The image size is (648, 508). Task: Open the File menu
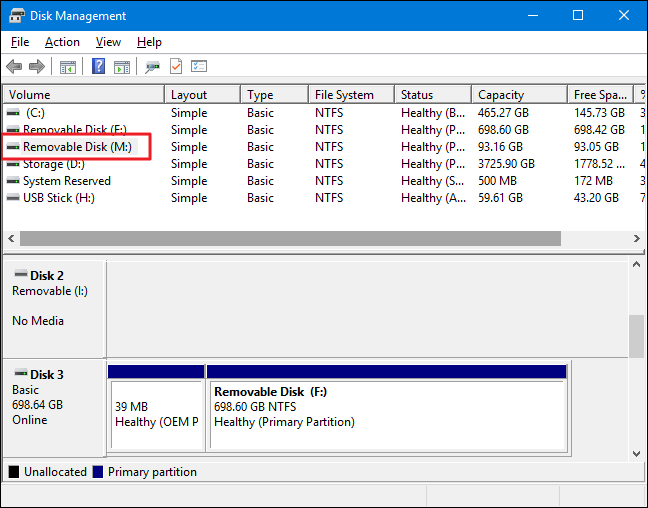pyautogui.click(x=20, y=42)
